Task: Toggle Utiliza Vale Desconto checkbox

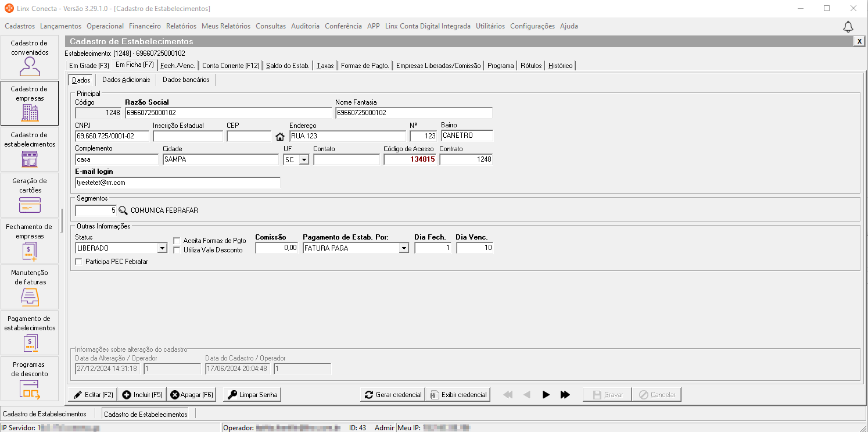Action: tap(177, 250)
